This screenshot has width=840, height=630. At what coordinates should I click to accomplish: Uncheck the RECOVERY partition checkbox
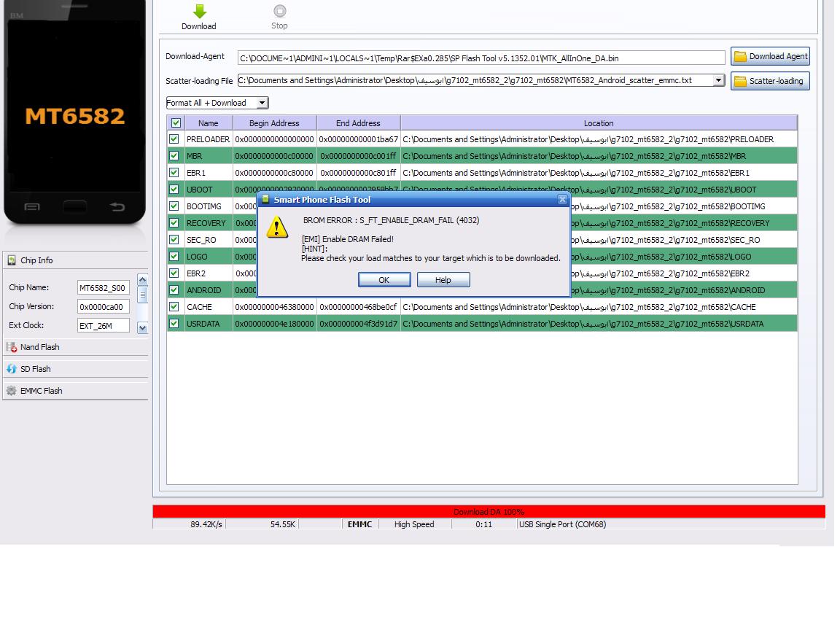point(174,223)
